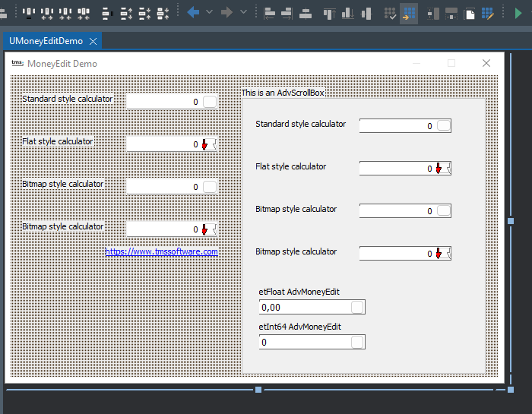Select AdvScrollBox 'Flat style calculator' label
The image size is (532, 414).
pos(291,166)
